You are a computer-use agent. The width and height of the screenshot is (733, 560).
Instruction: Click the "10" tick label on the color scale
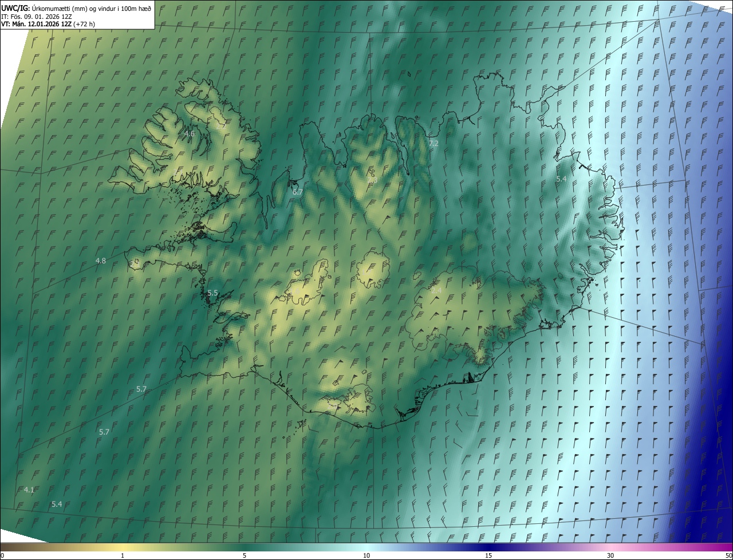tap(366, 555)
